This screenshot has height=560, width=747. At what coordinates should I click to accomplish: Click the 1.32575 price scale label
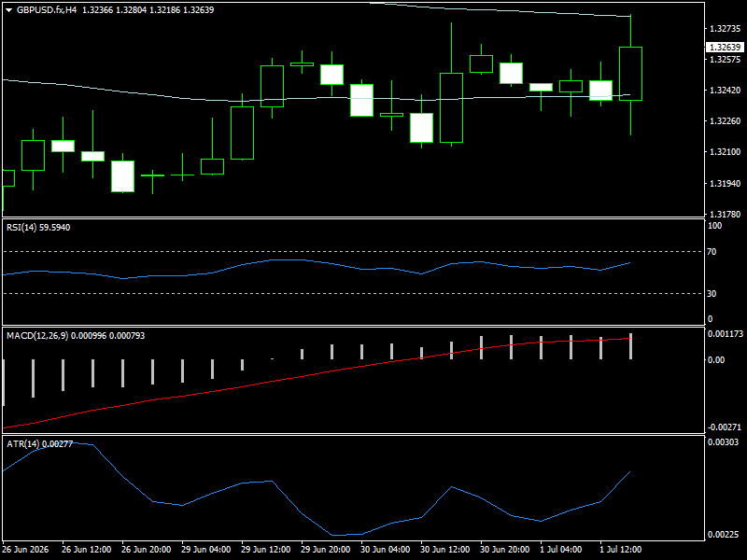pyautogui.click(x=726, y=60)
